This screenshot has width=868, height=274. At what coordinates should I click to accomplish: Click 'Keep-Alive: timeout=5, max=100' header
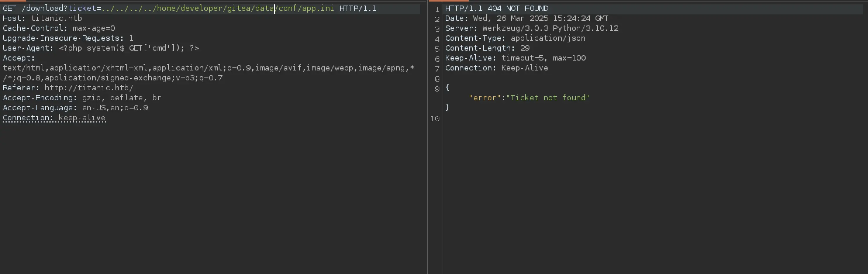point(515,58)
